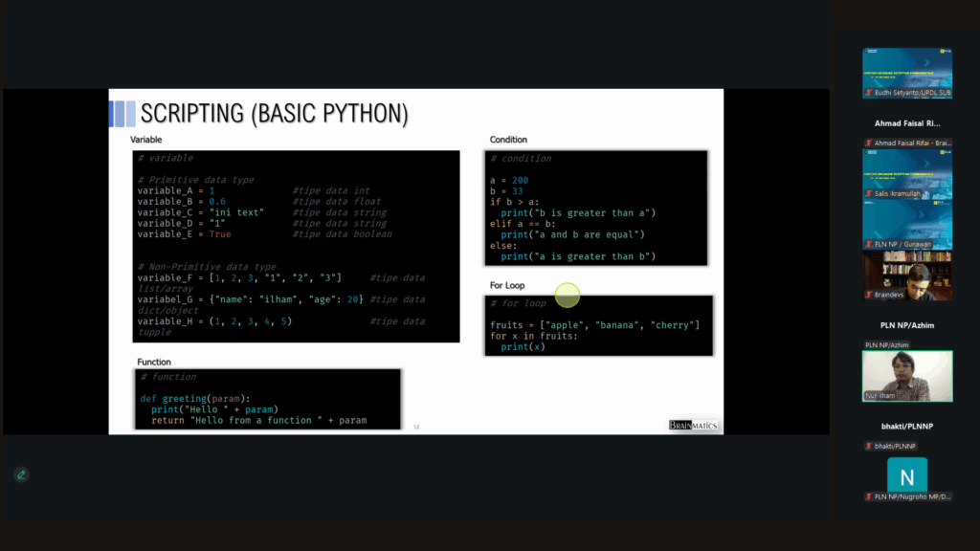Click muted mic icon beside Budhi Setyanto
The image size is (980, 551).
(x=868, y=93)
